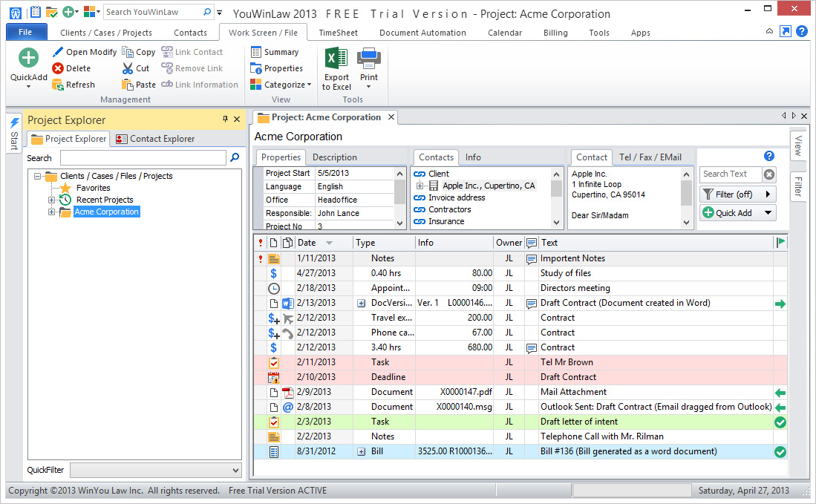
Task: Click the red Delete icon in ribbon
Action: point(58,68)
